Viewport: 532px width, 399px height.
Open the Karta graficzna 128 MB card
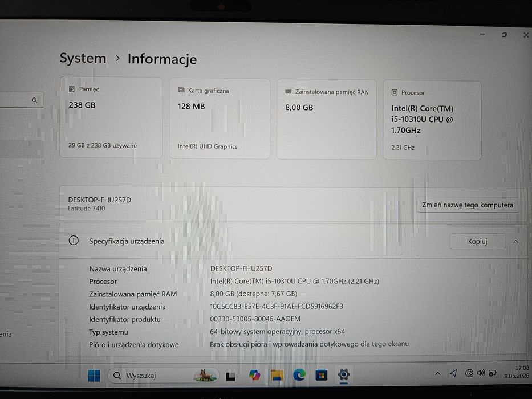coord(220,119)
